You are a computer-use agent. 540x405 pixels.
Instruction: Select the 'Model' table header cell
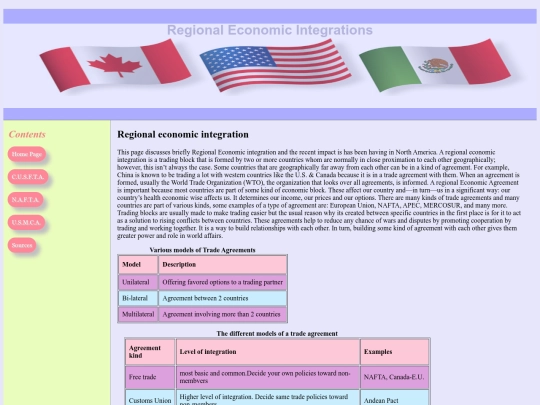(x=138, y=264)
